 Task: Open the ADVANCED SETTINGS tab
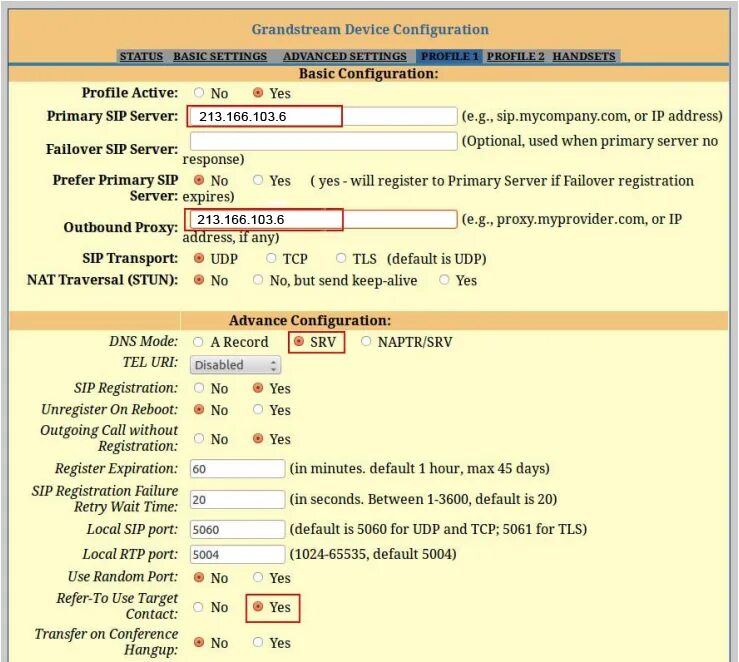click(345, 56)
